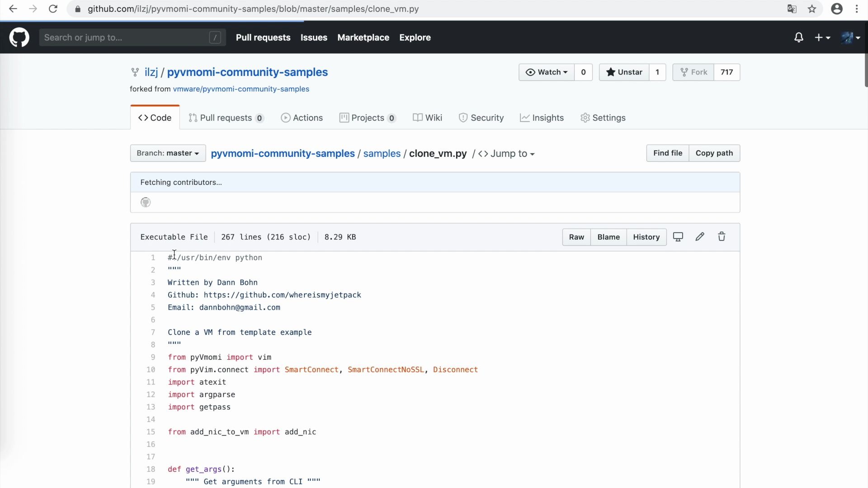The width and height of the screenshot is (868, 488).
Task: Open the notifications bell
Action: pyautogui.click(x=799, y=38)
